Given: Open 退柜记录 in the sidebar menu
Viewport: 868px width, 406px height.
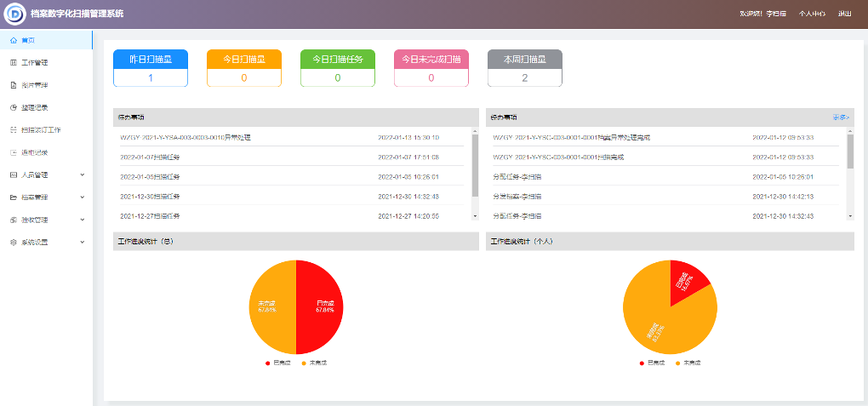Looking at the screenshot, I should pyautogui.click(x=34, y=152).
